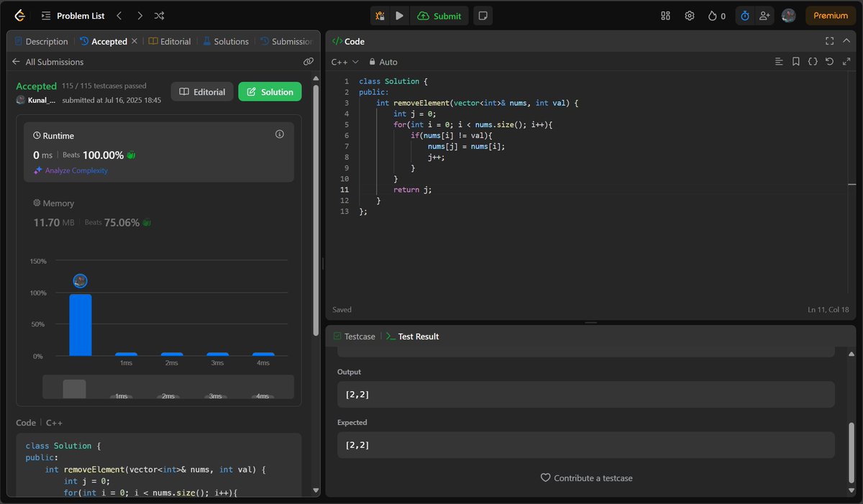
Task: Collapse the Code panel chevron
Action: [x=846, y=42]
